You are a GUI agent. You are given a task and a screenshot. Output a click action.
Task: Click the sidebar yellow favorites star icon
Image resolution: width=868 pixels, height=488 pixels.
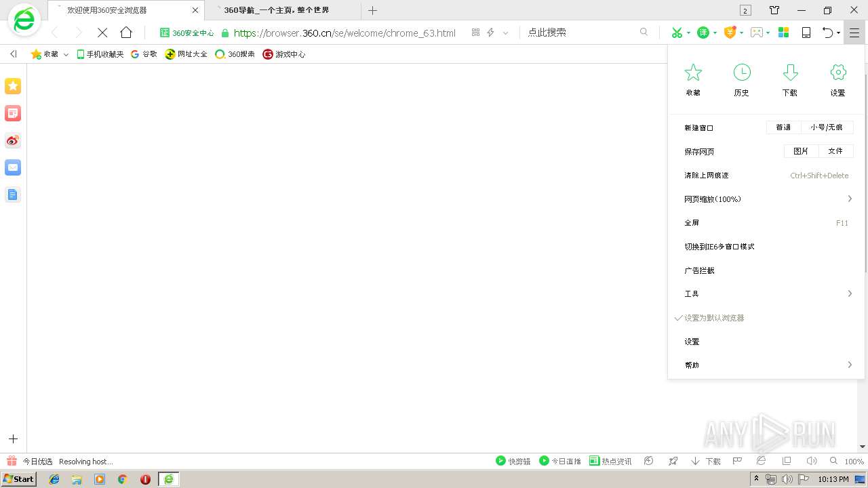[13, 86]
